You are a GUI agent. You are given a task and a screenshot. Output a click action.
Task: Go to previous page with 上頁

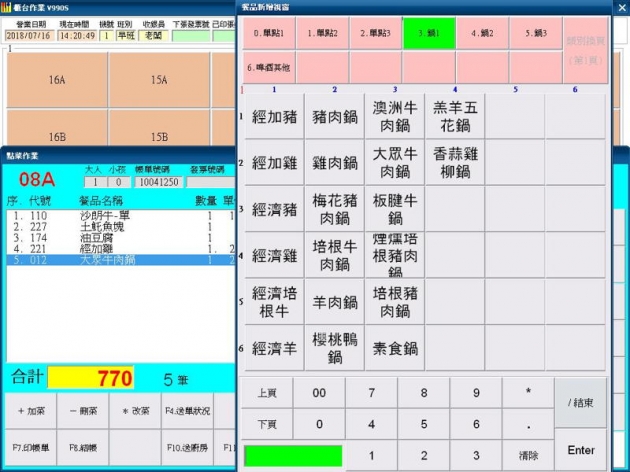coord(267,393)
